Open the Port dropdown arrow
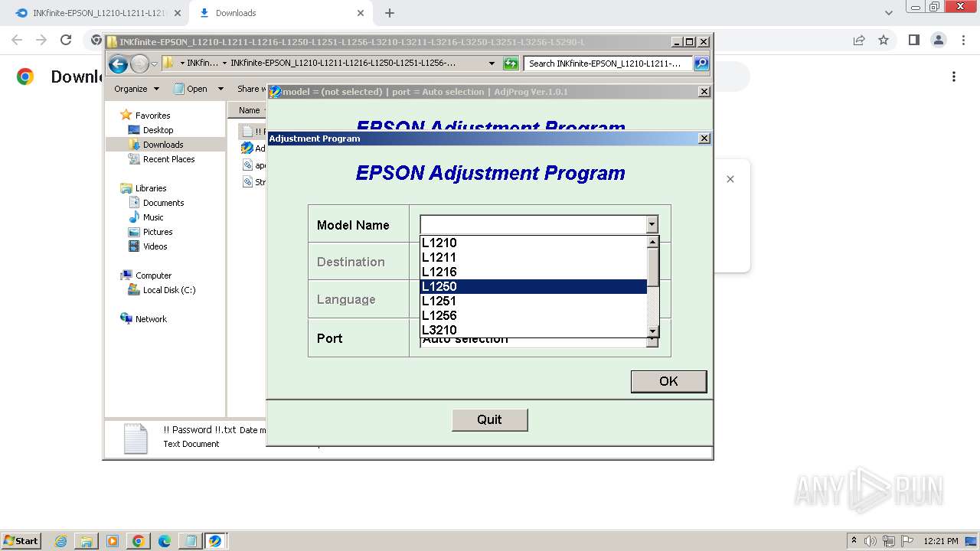This screenshot has height=551, width=980. pyautogui.click(x=652, y=342)
